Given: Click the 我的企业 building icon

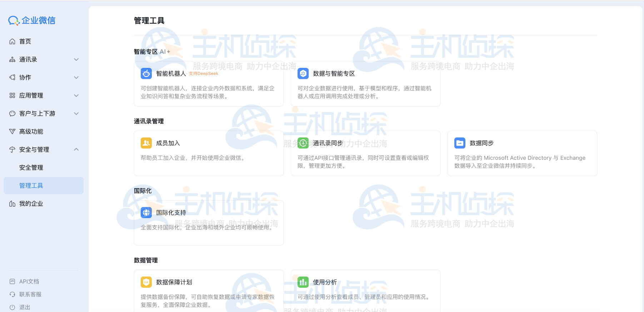Looking at the screenshot, I should tap(12, 204).
